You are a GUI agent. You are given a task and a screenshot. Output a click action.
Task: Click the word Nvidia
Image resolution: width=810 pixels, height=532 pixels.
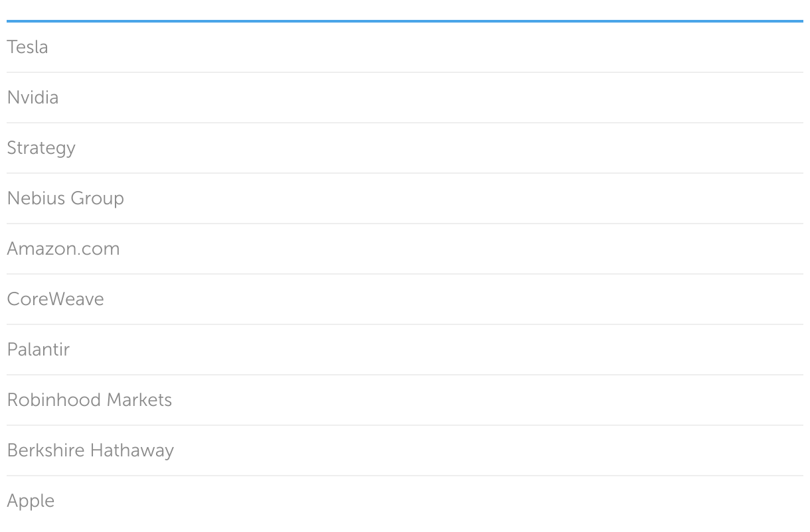33,98
